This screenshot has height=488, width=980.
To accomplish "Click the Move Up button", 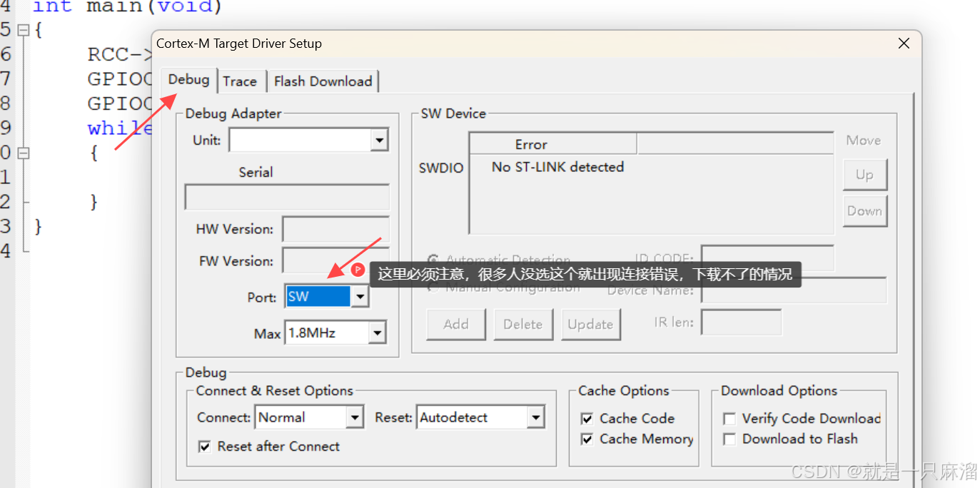I will [x=864, y=175].
